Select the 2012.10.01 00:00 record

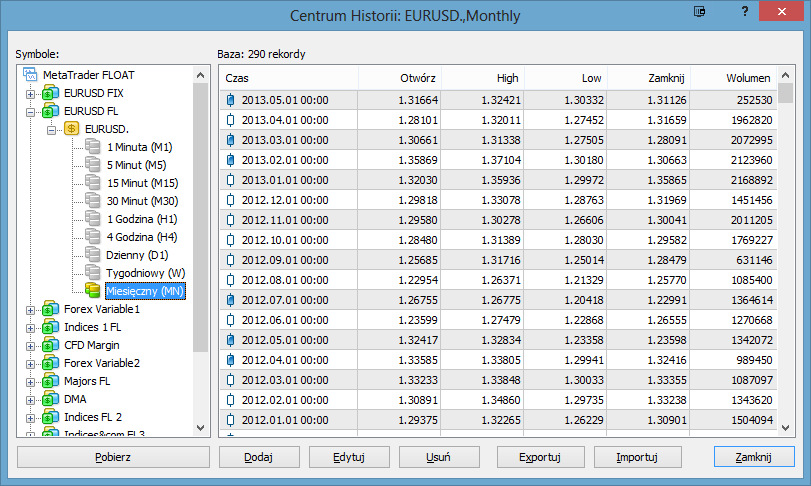coord(498,240)
